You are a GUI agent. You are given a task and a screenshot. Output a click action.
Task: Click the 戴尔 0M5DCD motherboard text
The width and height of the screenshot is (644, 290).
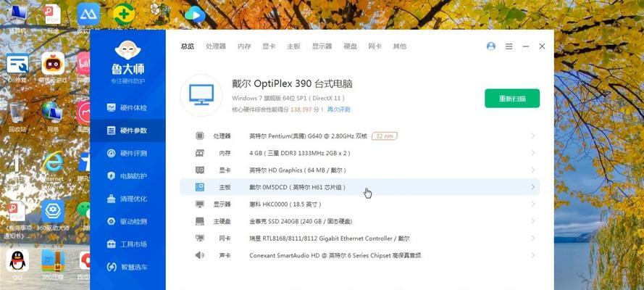point(298,187)
